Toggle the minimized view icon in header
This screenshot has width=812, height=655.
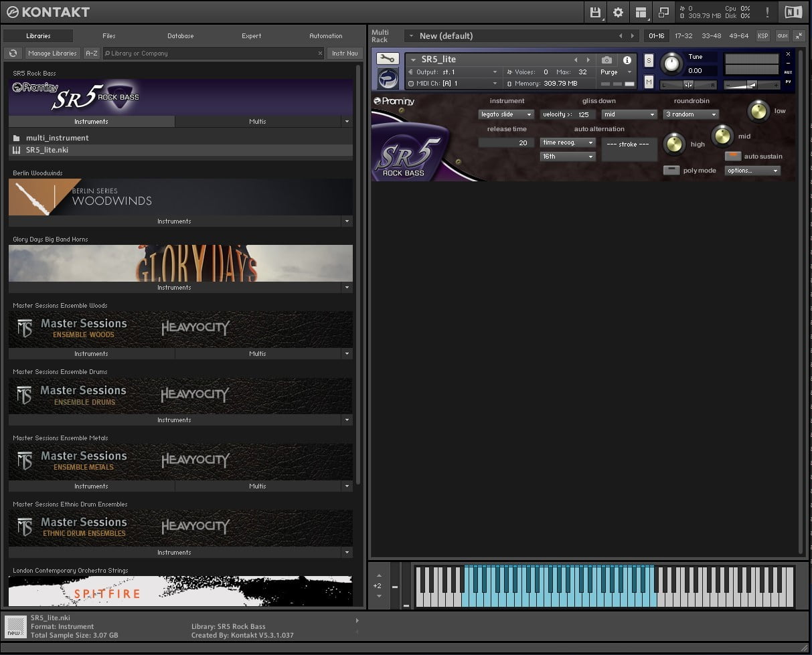coord(663,12)
